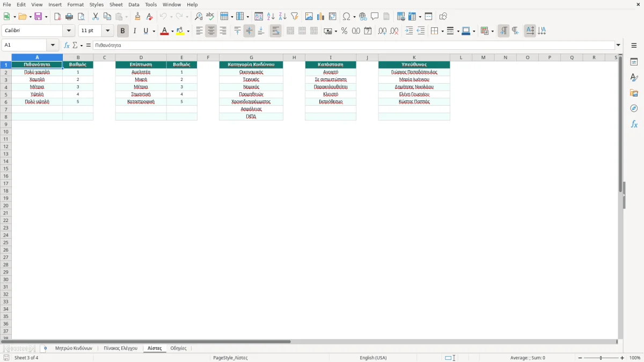This screenshot has height=362, width=644.
Task: Insert a hyperlink using the globe icon
Action: point(363,17)
